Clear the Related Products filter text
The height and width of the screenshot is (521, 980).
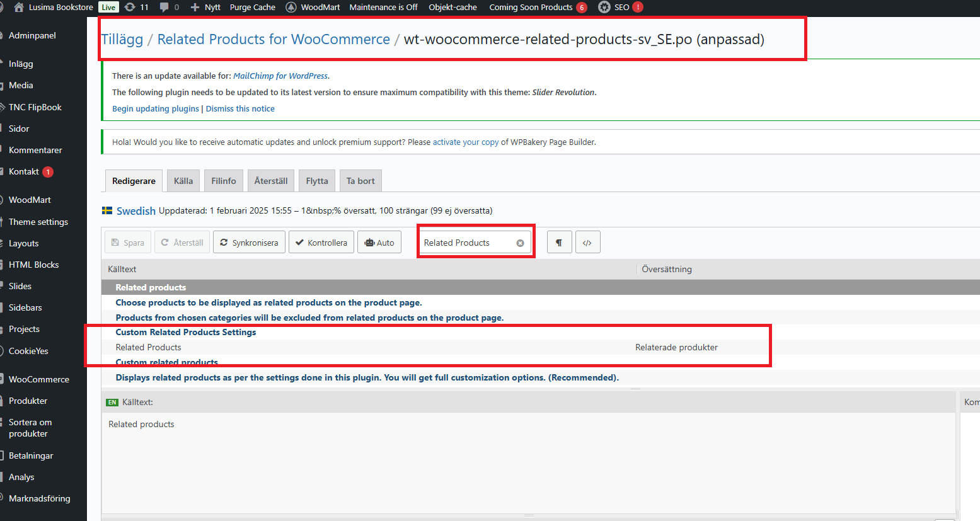[x=520, y=243]
